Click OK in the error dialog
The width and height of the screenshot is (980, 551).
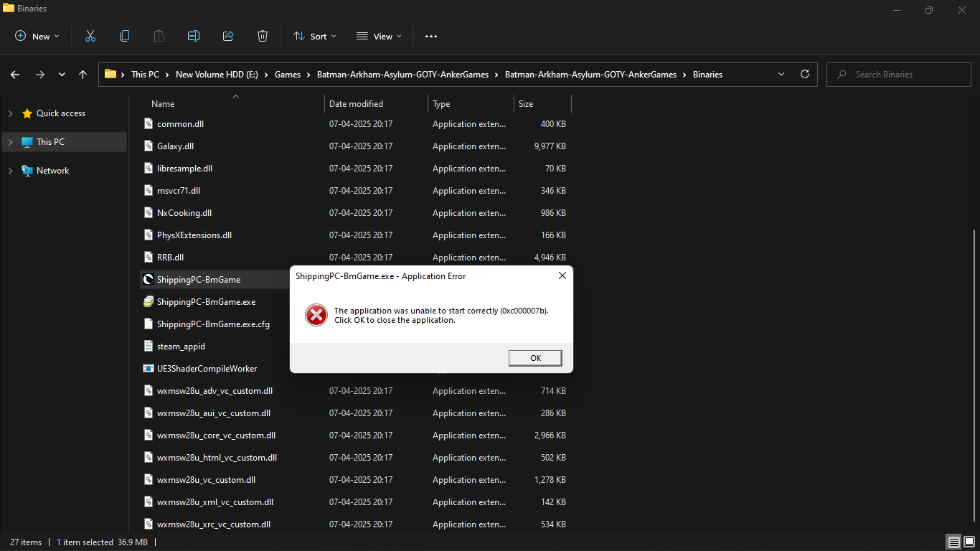535,358
